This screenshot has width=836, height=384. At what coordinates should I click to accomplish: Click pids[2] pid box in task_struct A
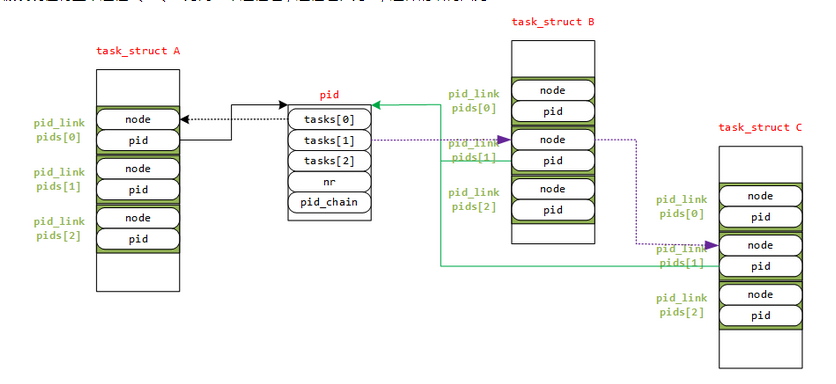click(138, 239)
